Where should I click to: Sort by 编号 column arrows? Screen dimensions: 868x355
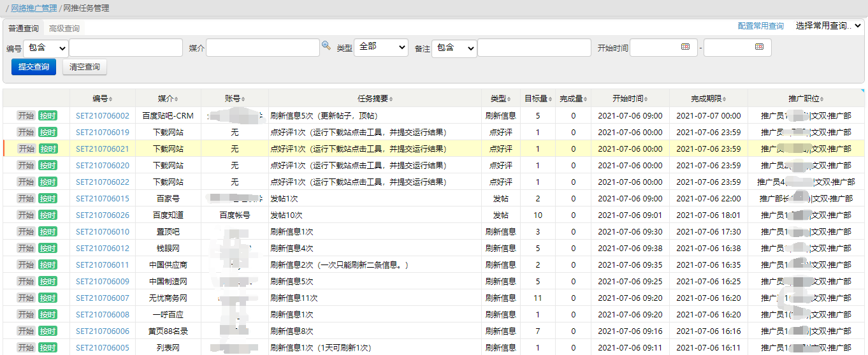click(x=111, y=99)
